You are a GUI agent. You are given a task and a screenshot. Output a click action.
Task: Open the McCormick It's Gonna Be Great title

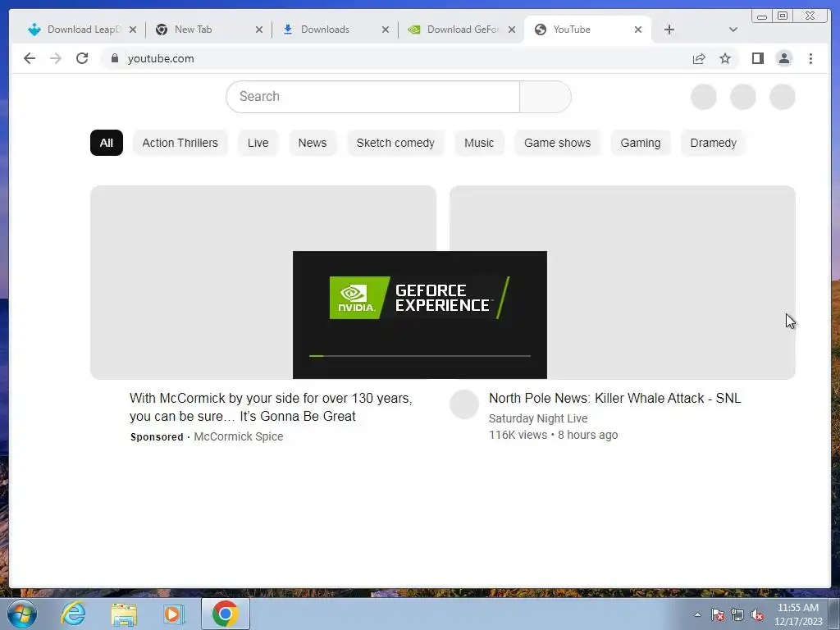[271, 407]
